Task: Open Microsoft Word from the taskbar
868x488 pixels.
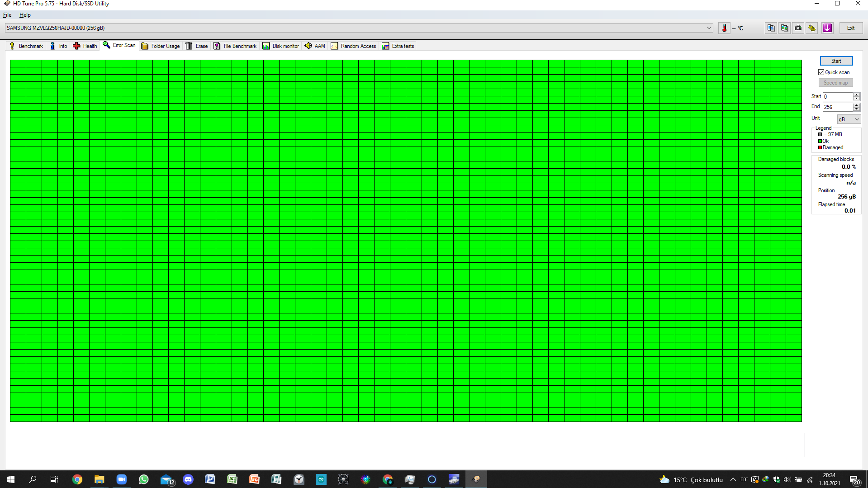Action: [210, 479]
